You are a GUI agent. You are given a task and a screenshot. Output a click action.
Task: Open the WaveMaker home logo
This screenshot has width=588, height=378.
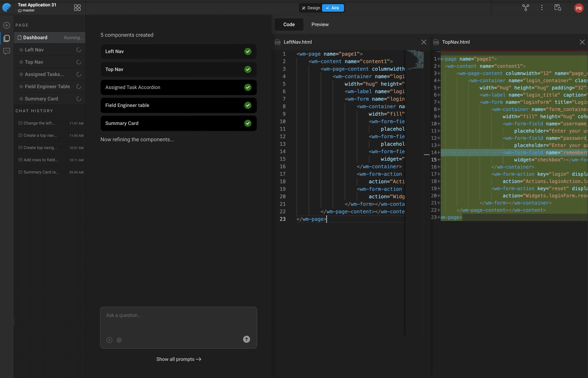coord(7,8)
